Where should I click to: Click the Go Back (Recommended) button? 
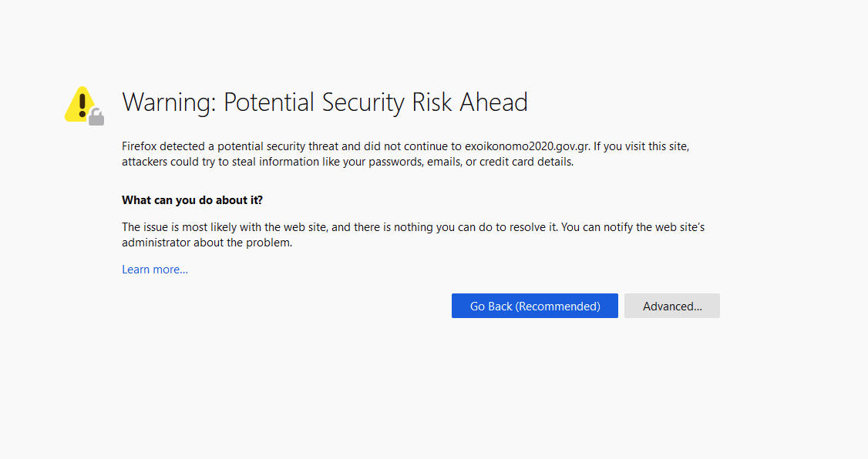(x=534, y=306)
